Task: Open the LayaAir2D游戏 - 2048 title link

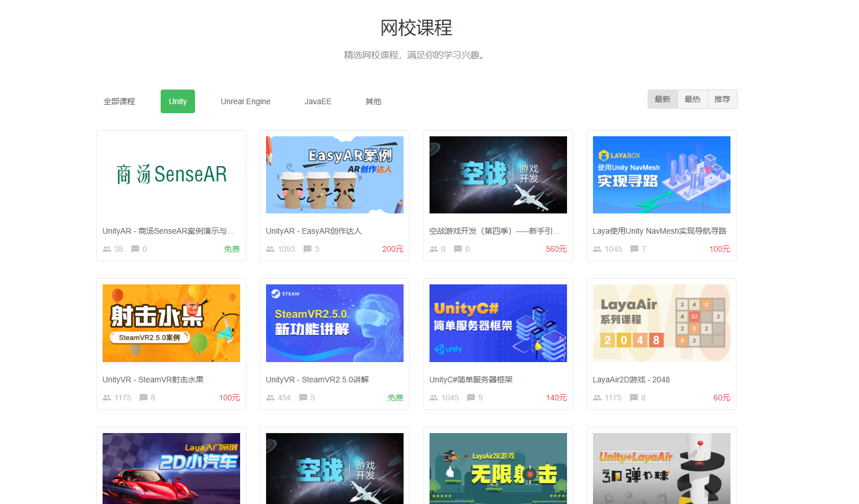Action: click(x=631, y=380)
